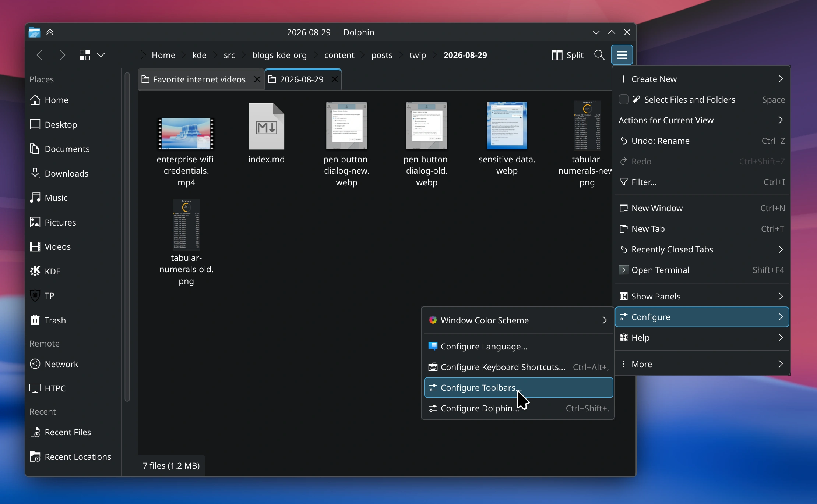Click the Places panel scrollbar
Screen dimensions: 817x504
[x=127, y=237]
